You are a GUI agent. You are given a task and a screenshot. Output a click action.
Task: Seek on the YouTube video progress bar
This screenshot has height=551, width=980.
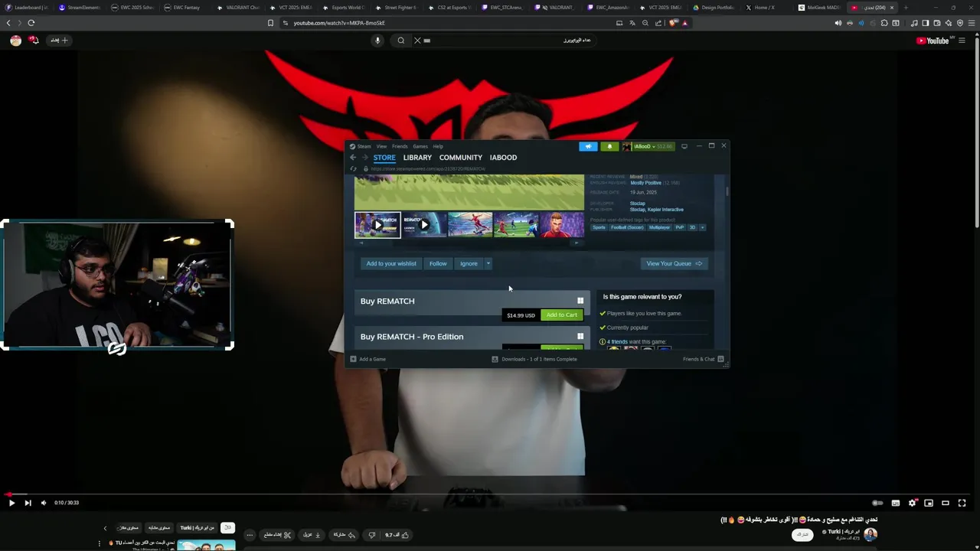pos(490,494)
